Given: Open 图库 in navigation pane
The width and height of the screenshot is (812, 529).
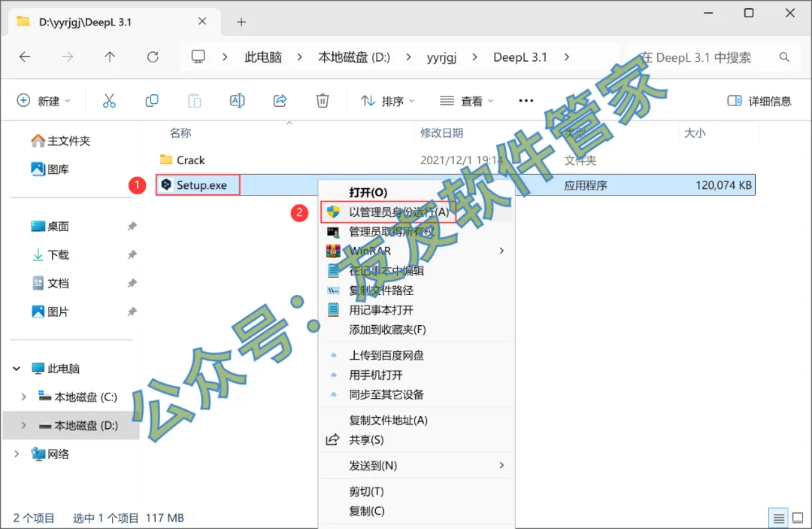Looking at the screenshot, I should click(50, 169).
